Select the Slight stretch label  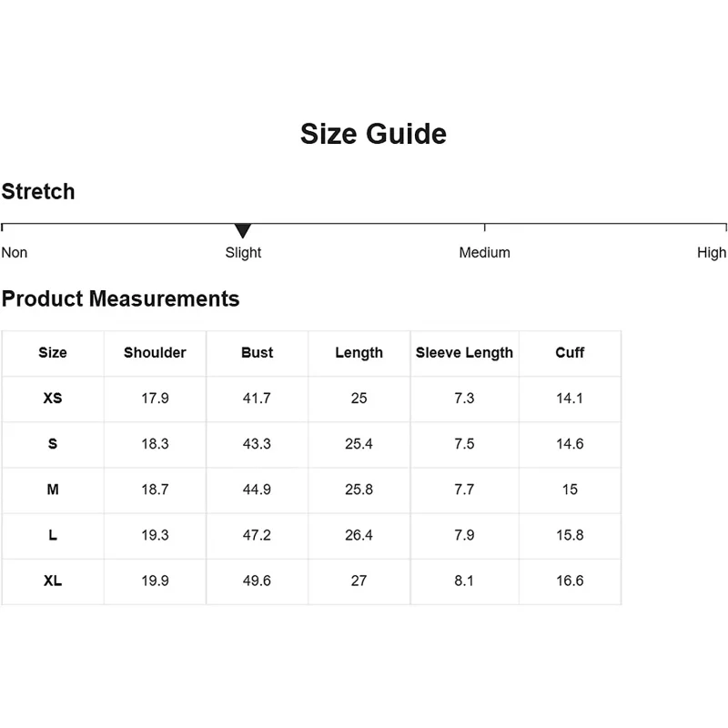[x=243, y=253]
